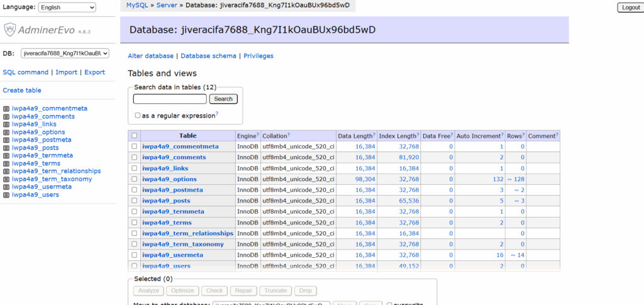This screenshot has width=644, height=305.
Task: Check the iwpa4a9_comments row checkbox
Action: click(x=135, y=157)
